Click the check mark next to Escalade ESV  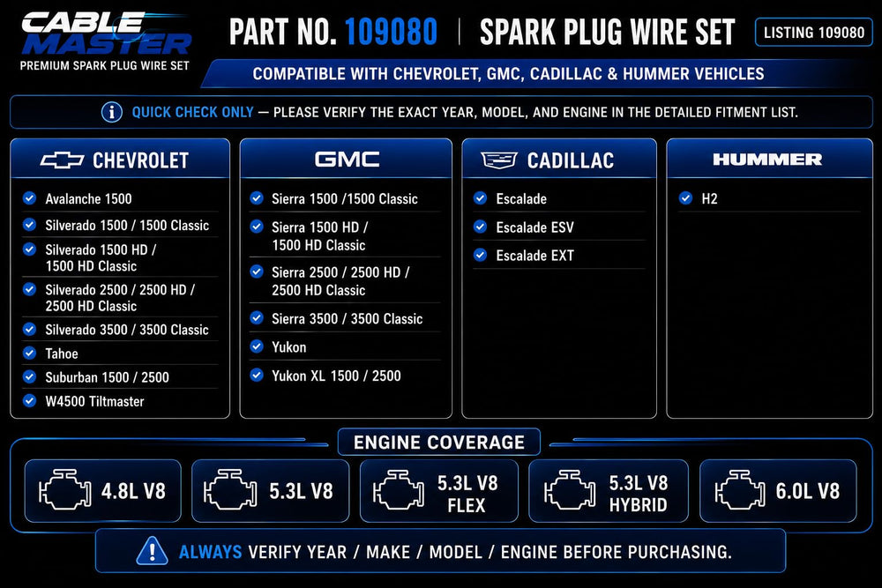[x=481, y=226]
